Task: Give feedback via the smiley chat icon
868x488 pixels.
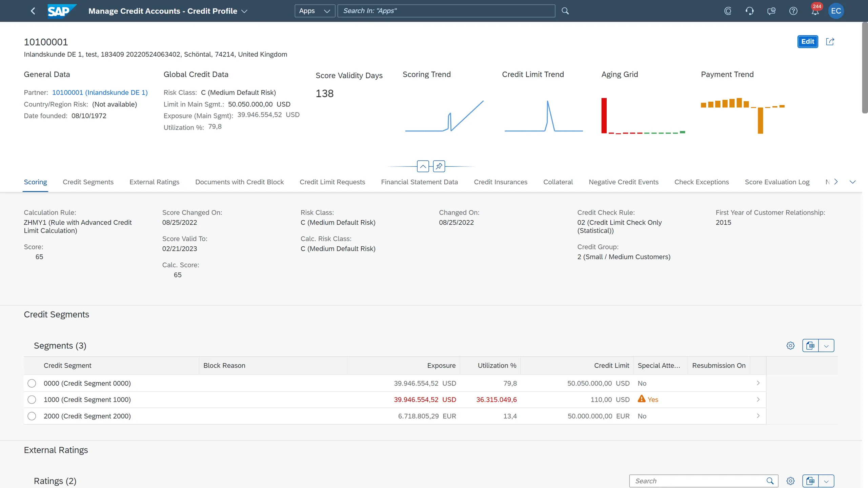Action: pyautogui.click(x=771, y=11)
